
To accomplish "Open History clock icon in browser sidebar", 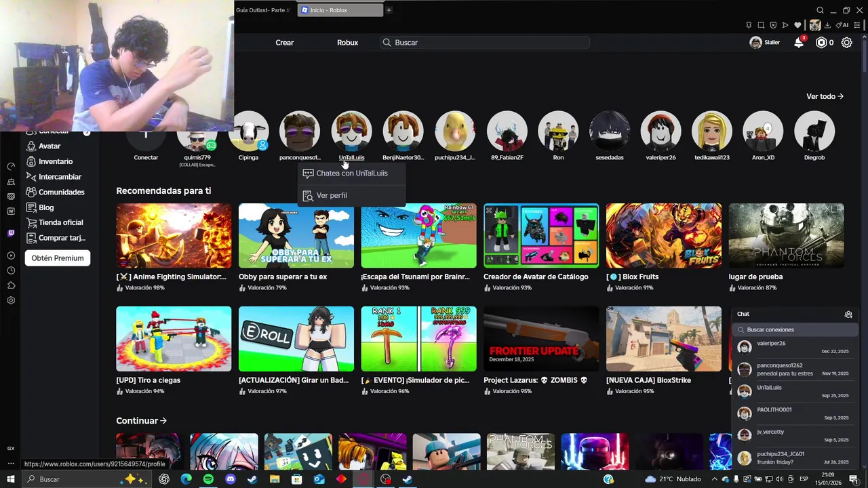I will (11, 270).
